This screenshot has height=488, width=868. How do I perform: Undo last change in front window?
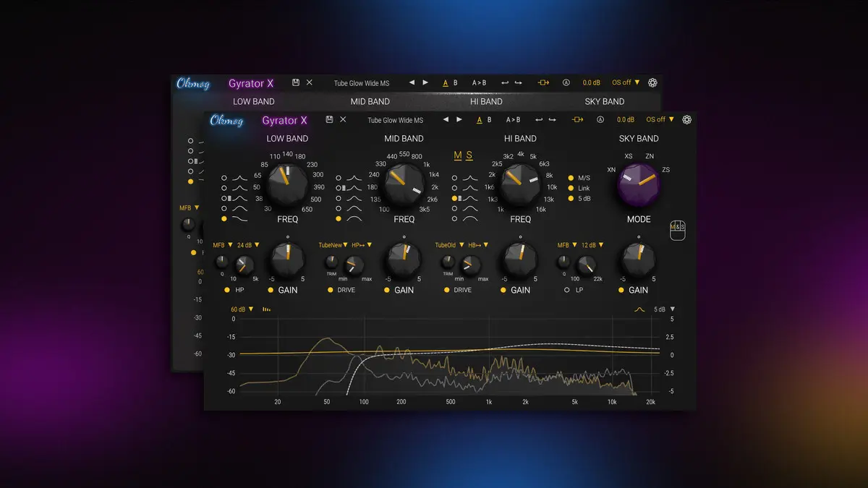[x=538, y=119]
